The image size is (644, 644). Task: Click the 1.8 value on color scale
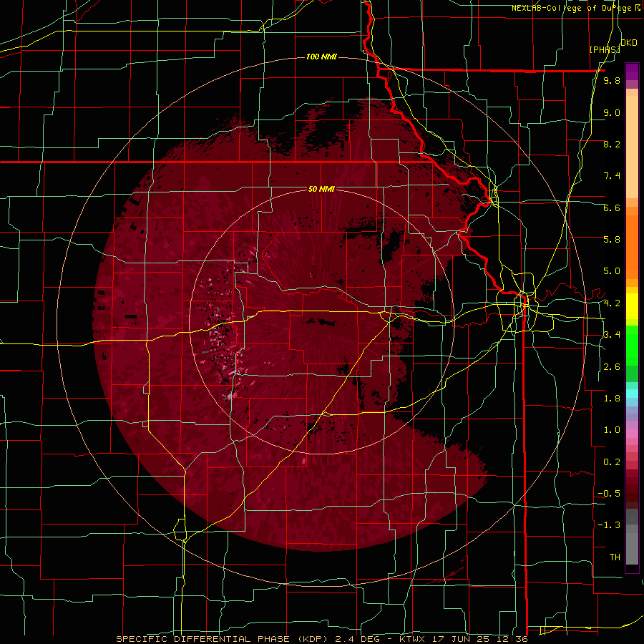click(x=612, y=399)
